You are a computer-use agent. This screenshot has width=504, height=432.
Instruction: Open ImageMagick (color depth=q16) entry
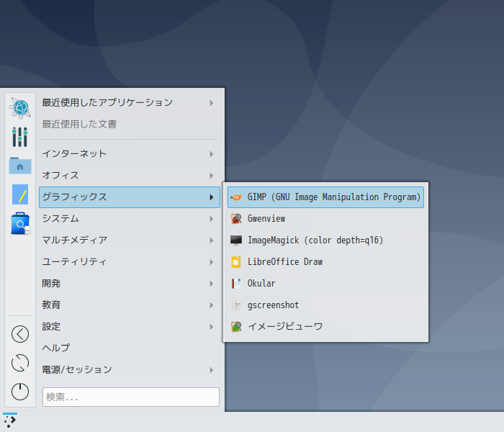pyautogui.click(x=325, y=240)
